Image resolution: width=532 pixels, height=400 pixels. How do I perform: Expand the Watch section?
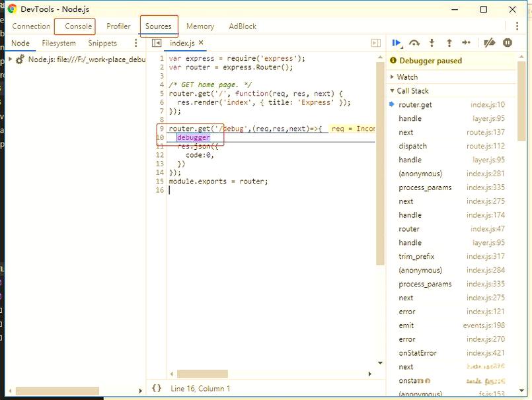point(392,77)
